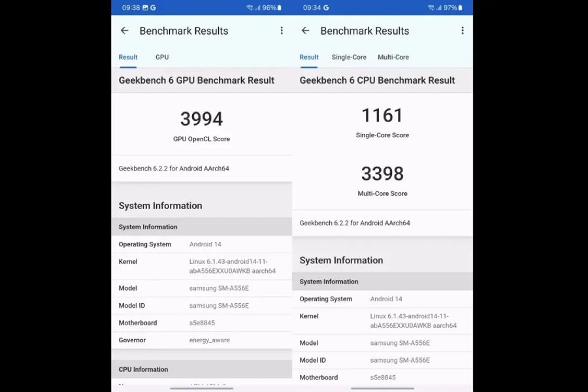Select the Result tab on the CPU screen
This screenshot has width=588, height=392.
[x=309, y=57]
